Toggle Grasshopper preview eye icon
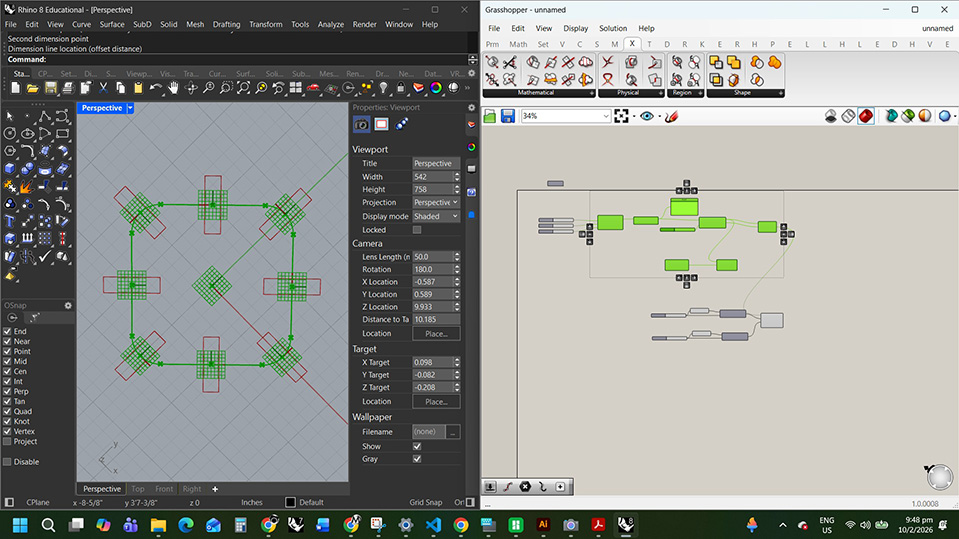This screenshot has height=539, width=959. [647, 116]
